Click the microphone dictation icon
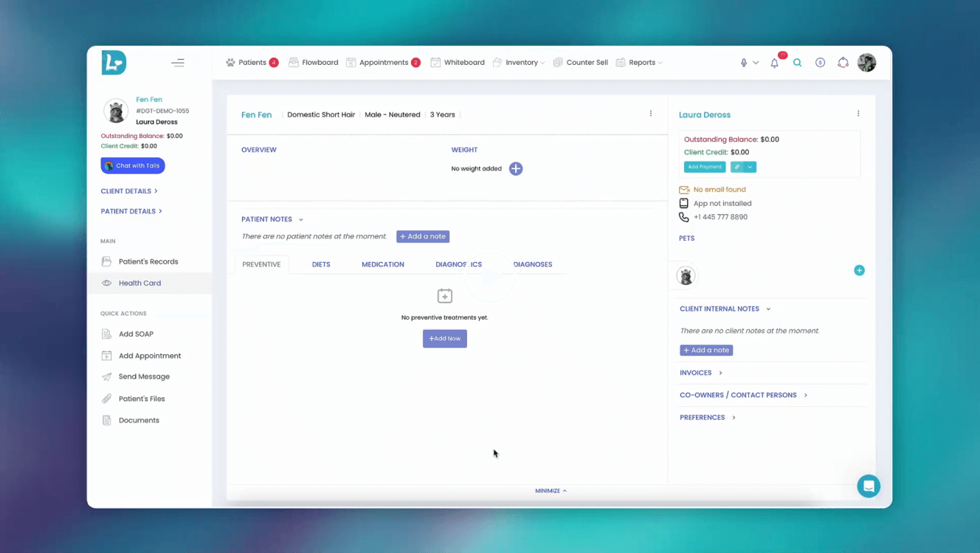This screenshot has height=553, width=980. tap(743, 62)
